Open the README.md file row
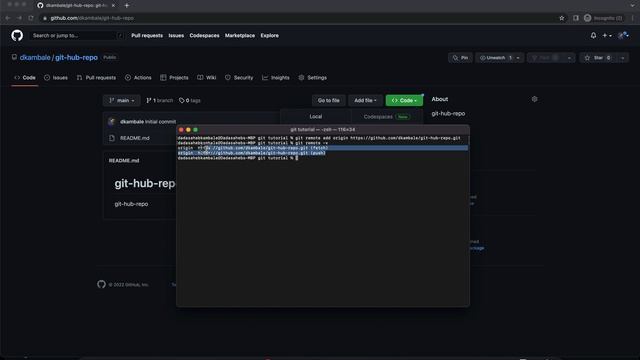This screenshot has width=640, height=360. click(135, 138)
